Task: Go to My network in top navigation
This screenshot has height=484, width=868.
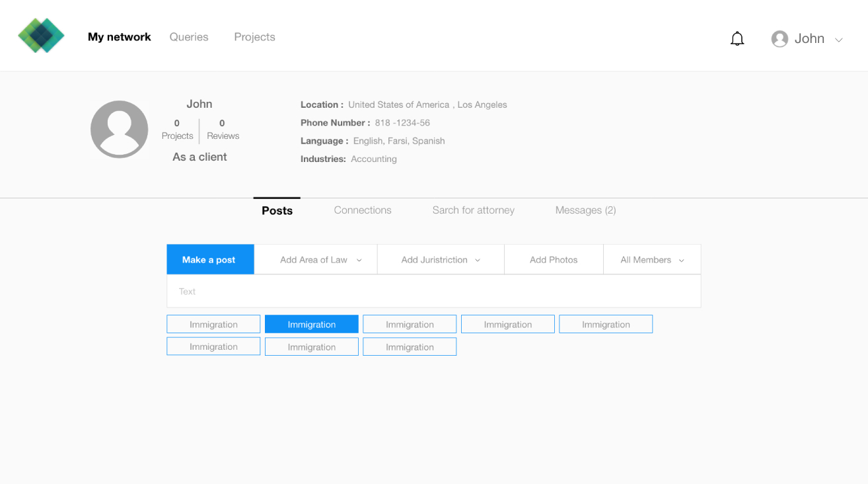Action: click(120, 37)
